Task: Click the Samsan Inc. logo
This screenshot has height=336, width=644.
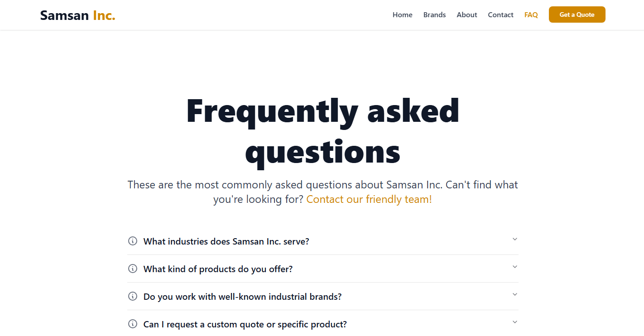Action: point(77,15)
